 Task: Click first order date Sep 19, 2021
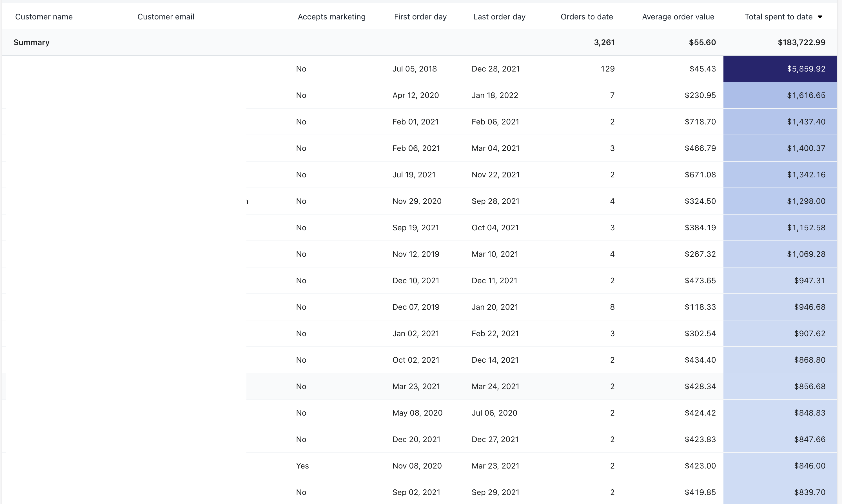[x=415, y=228]
